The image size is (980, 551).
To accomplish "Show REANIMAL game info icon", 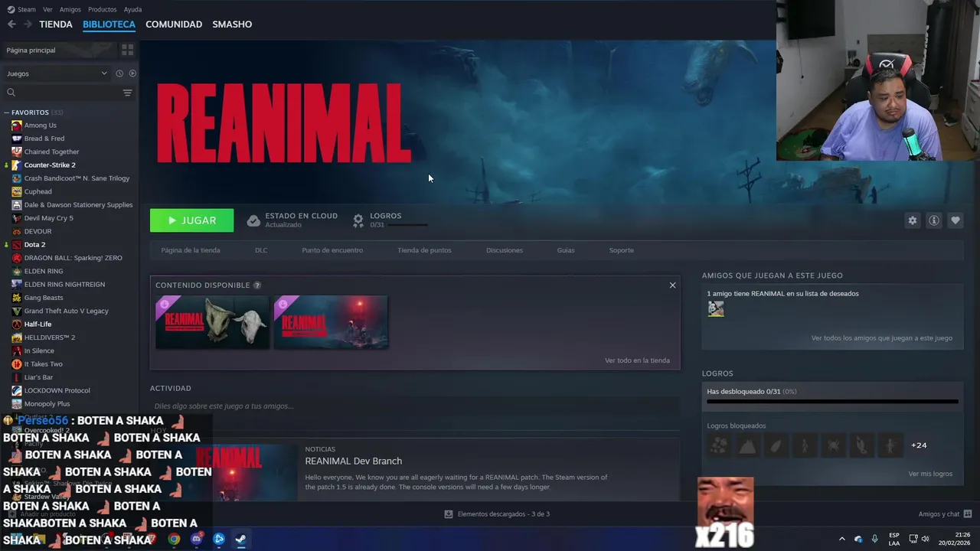I will [x=934, y=220].
